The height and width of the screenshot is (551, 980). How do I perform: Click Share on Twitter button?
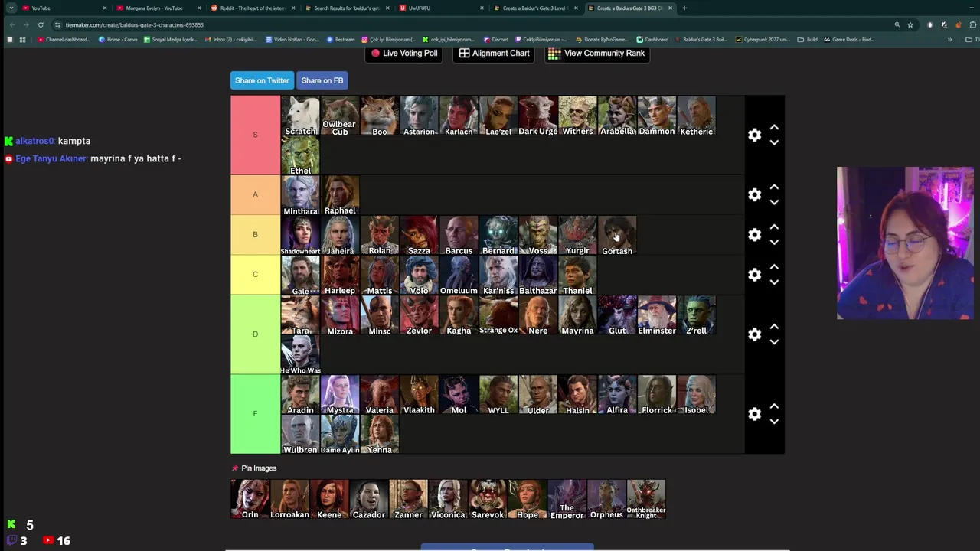click(x=262, y=80)
